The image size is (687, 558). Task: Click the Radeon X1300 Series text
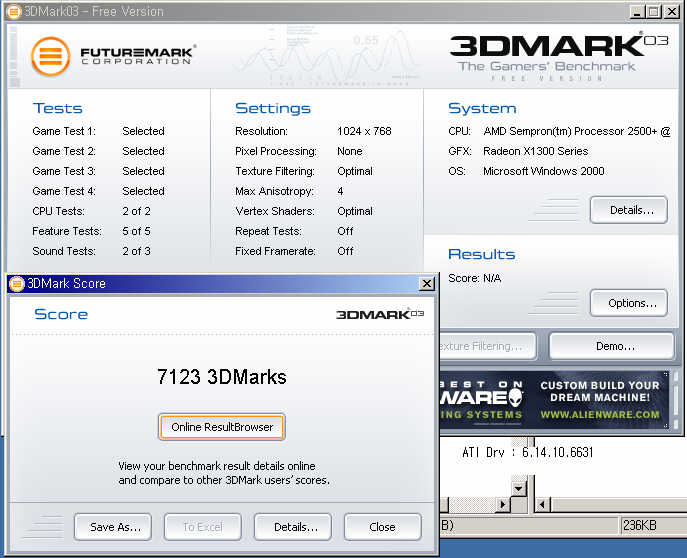point(535,151)
